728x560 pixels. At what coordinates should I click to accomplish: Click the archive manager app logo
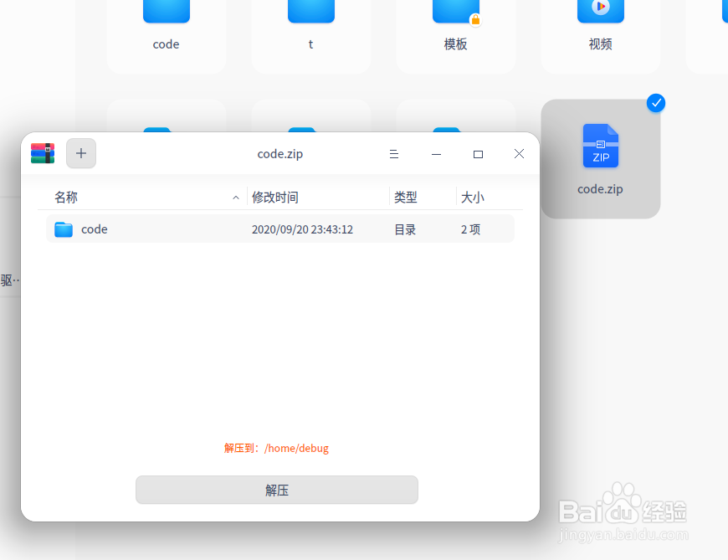tap(43, 153)
